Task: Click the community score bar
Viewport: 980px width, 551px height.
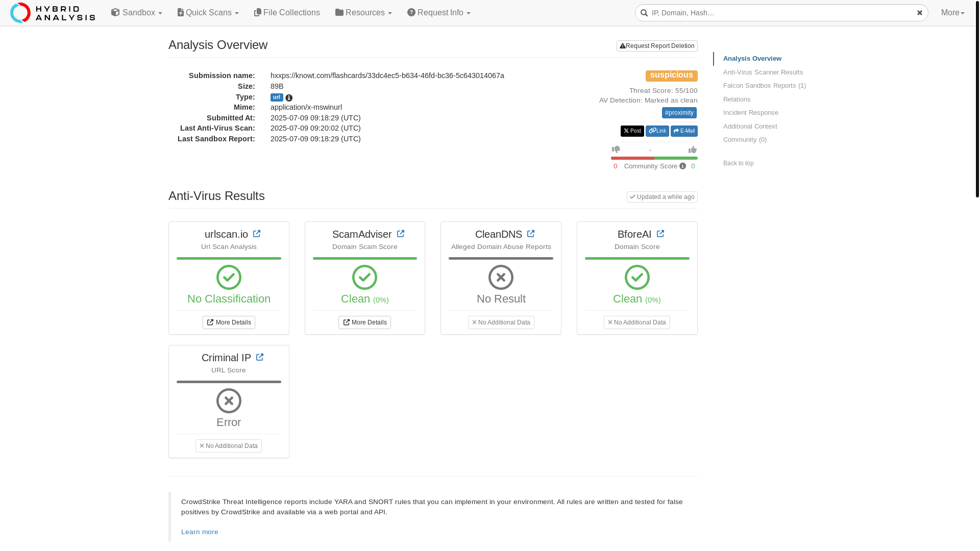Action: click(x=654, y=158)
